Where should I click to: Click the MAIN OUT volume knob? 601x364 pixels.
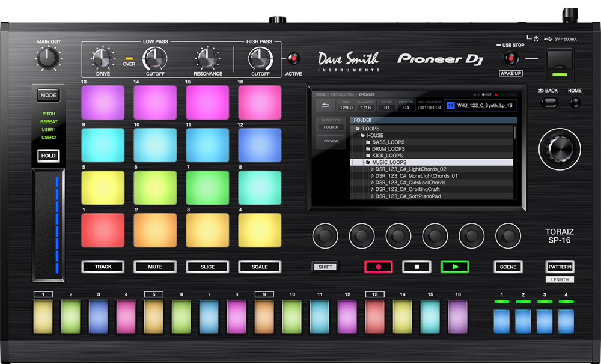click(48, 58)
